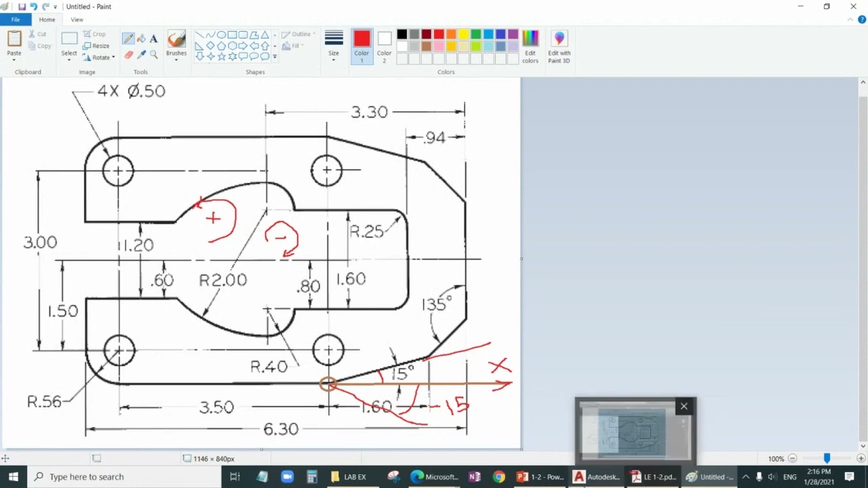Open the Zoom app in taskbar

[x=287, y=477]
